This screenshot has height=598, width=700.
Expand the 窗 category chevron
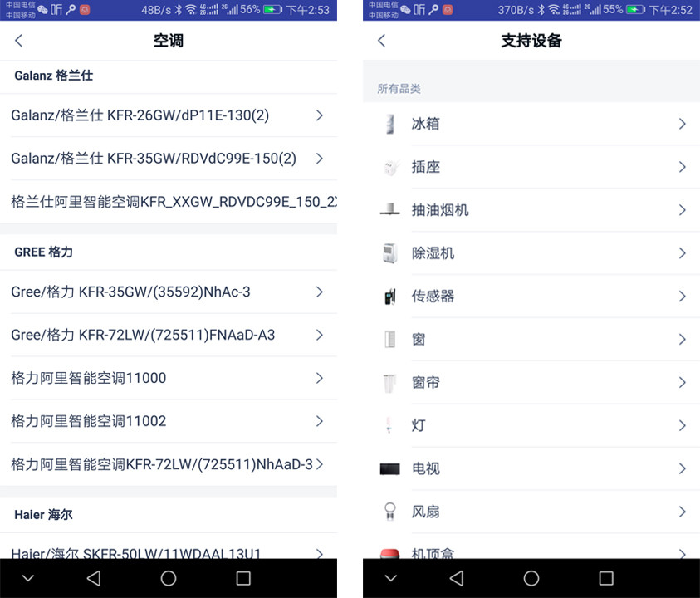tap(682, 340)
